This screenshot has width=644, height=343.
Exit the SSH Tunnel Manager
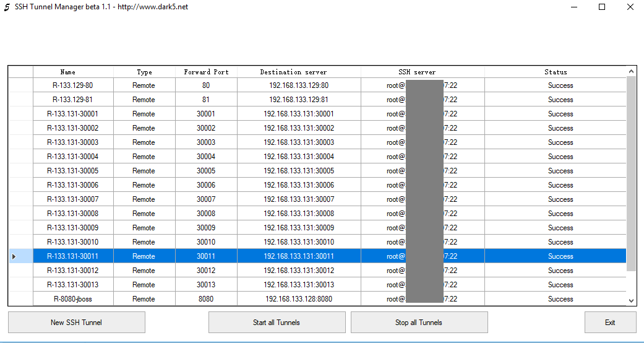tap(611, 323)
